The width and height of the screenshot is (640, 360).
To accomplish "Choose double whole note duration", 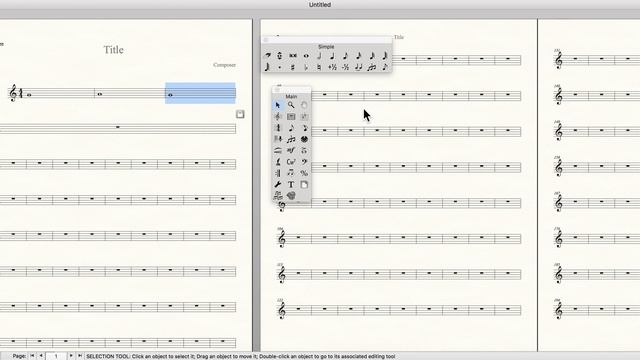I will [x=293, y=56].
